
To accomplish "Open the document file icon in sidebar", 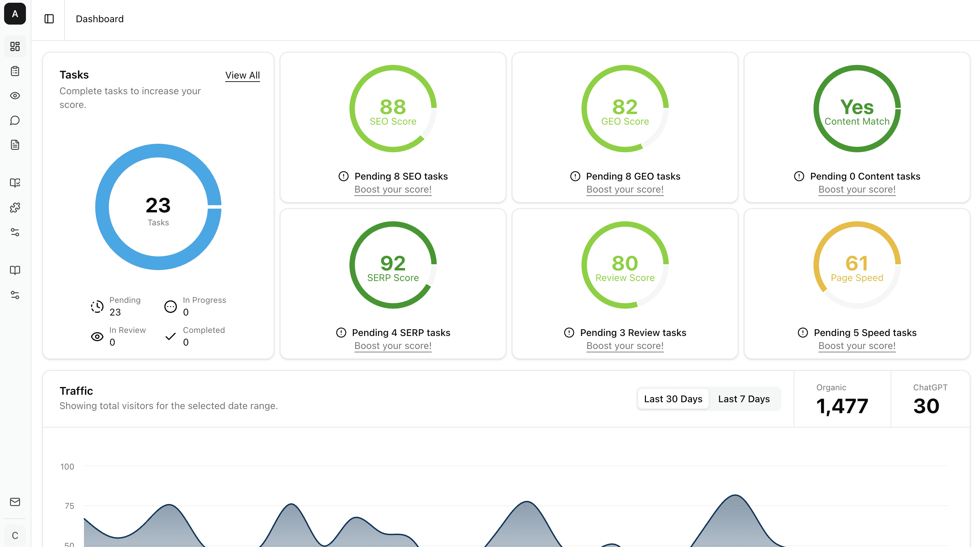I will (15, 145).
